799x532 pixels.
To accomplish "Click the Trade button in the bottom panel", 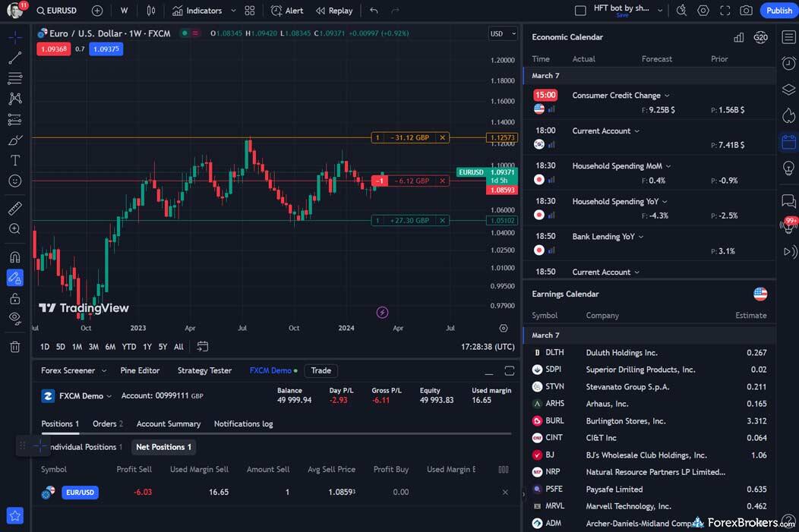I will [x=321, y=370].
